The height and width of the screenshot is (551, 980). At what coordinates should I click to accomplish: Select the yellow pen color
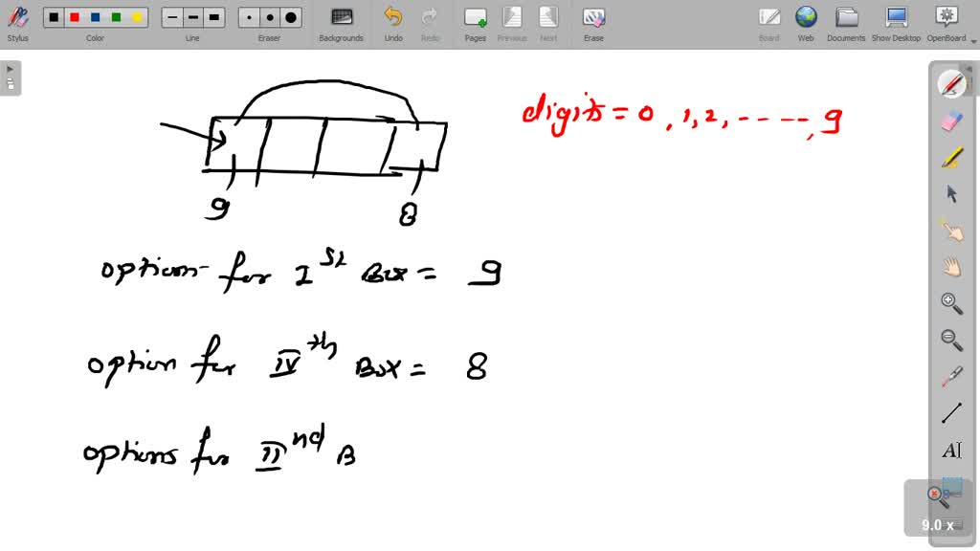(137, 17)
